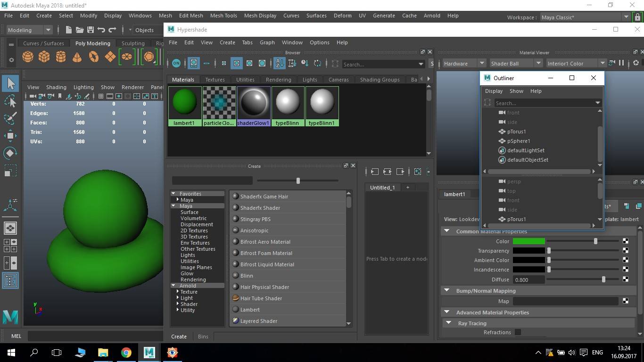Adjust the Create panel icon size slider
This screenshot has height=362, width=644.
[298, 181]
